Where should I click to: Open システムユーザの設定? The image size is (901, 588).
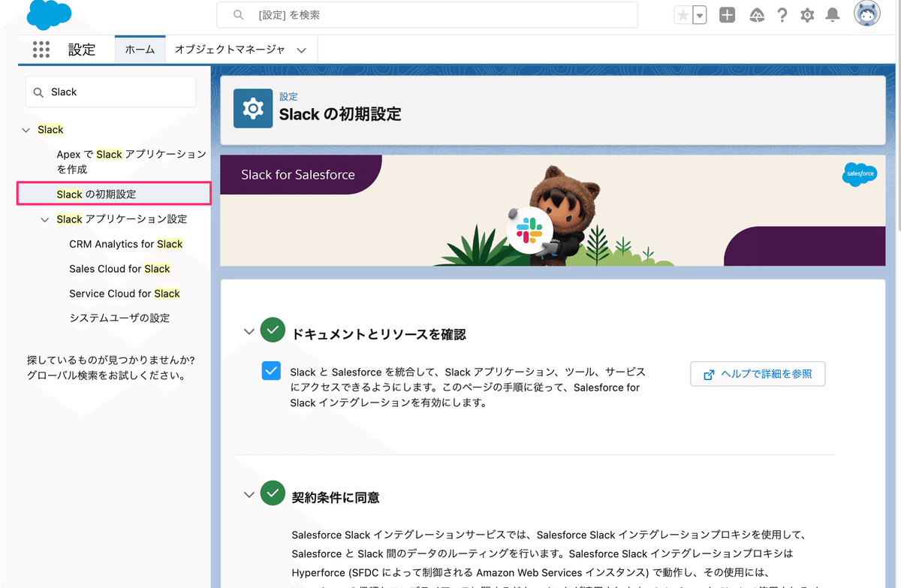tap(119, 318)
